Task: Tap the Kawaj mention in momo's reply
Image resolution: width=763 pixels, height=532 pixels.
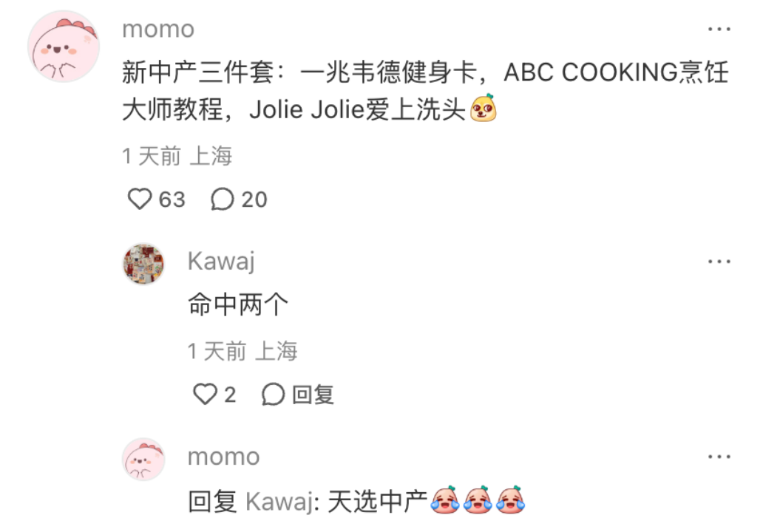Action: click(282, 502)
